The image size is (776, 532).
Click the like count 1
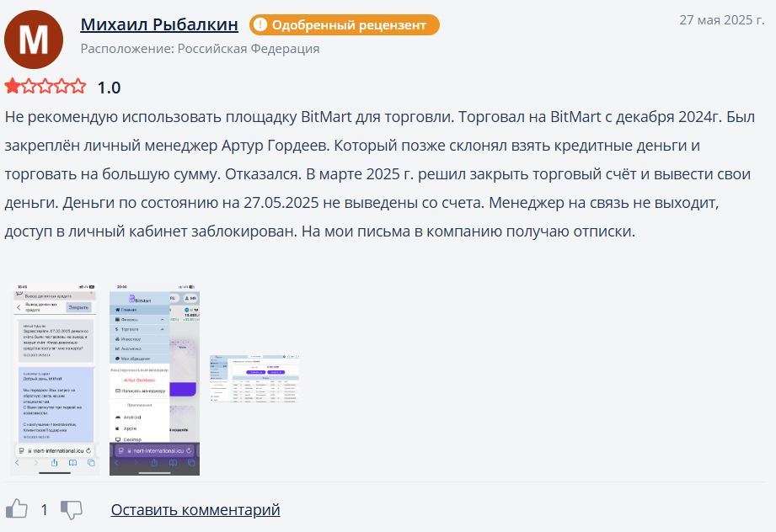tap(44, 510)
